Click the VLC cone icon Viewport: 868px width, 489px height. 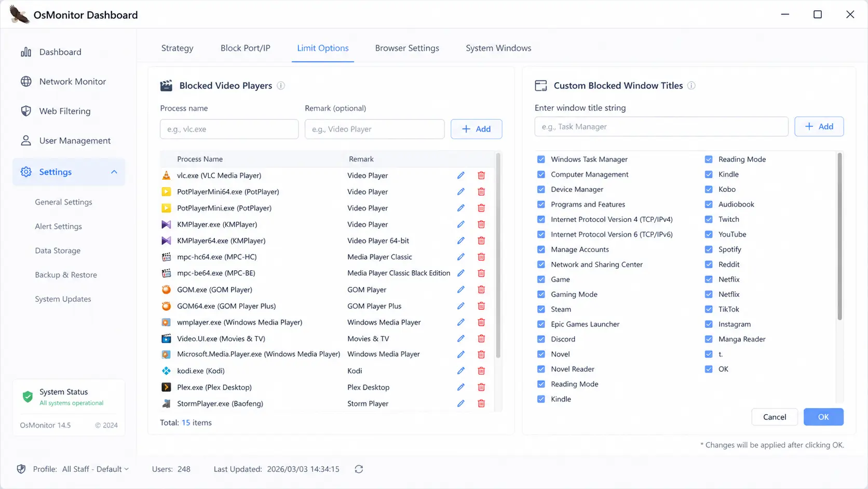pos(166,176)
